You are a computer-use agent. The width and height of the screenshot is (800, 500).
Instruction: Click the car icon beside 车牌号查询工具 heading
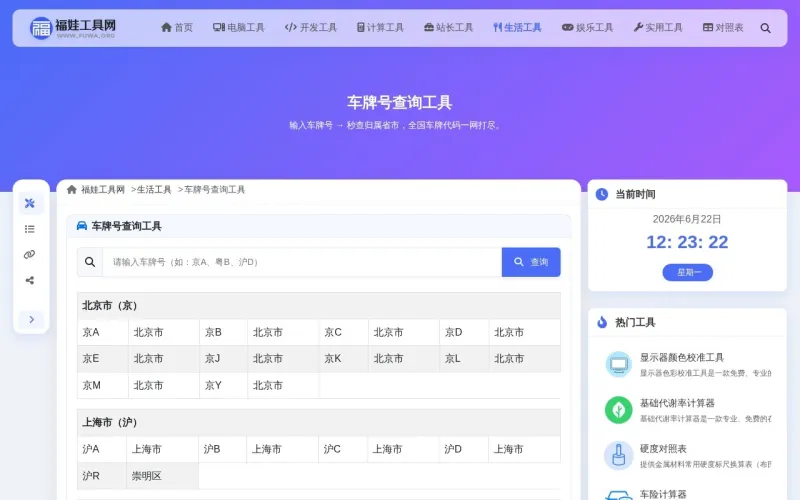click(x=82, y=226)
